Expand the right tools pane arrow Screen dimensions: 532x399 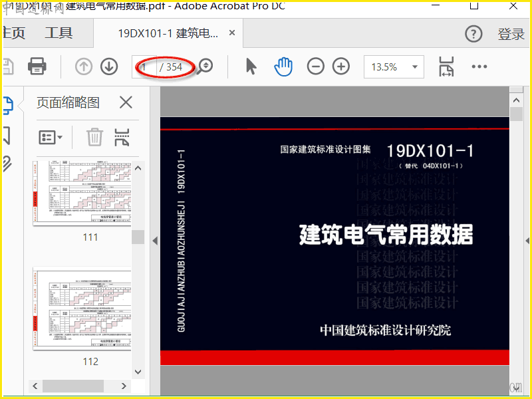[x=527, y=241]
